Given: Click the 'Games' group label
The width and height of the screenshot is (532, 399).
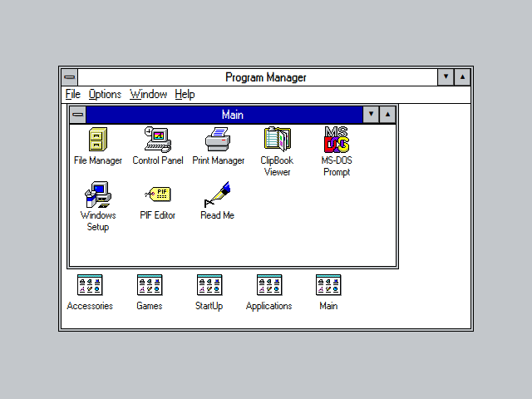Looking at the screenshot, I should pyautogui.click(x=150, y=306).
